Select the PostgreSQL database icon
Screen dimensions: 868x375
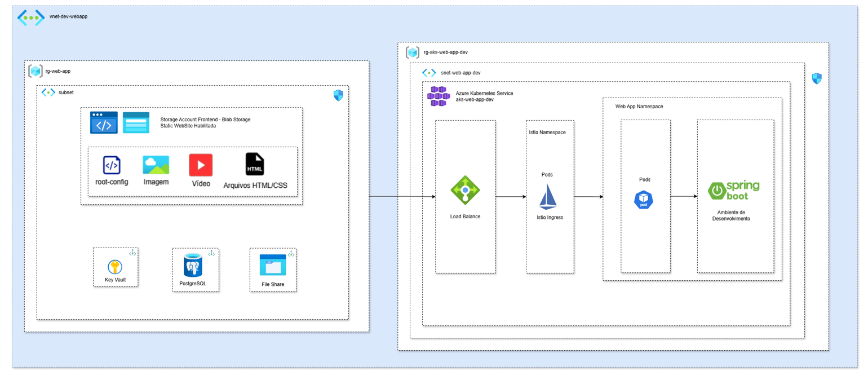point(193,264)
